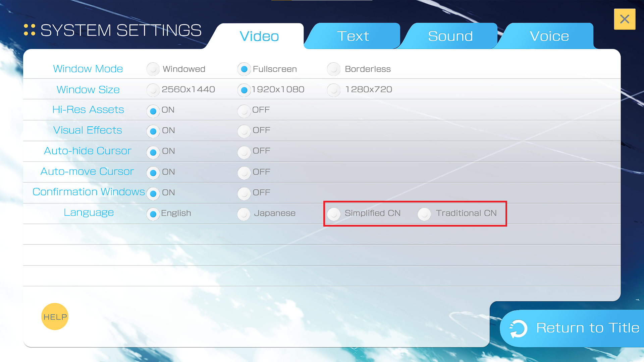Click the Video tab
The height and width of the screenshot is (362, 644).
click(259, 36)
